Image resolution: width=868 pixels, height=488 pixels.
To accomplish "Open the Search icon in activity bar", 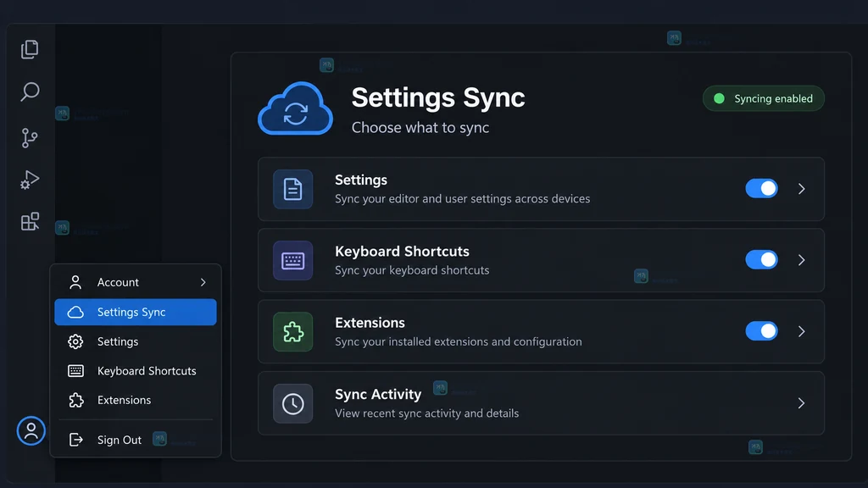I will pyautogui.click(x=30, y=91).
